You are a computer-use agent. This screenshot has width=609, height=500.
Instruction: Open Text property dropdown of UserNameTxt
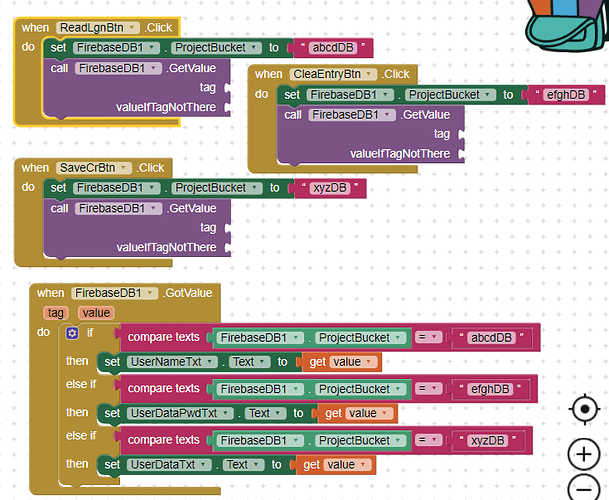click(x=249, y=362)
